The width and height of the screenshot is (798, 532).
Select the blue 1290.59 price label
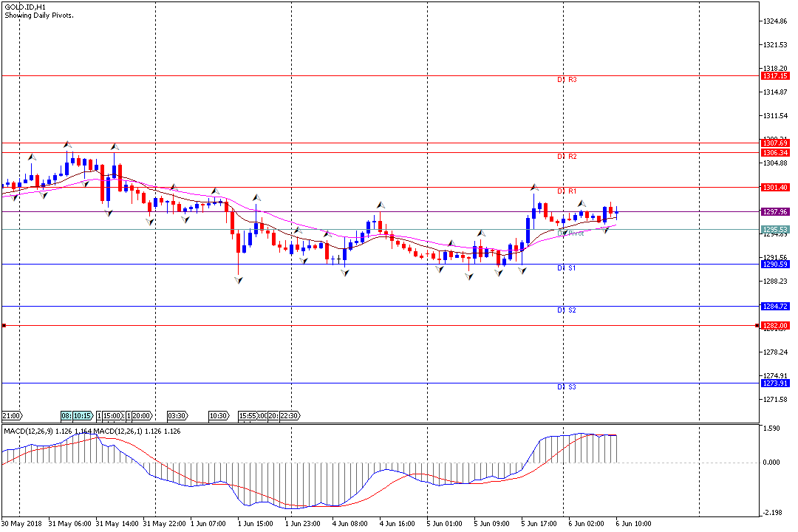coord(775,265)
